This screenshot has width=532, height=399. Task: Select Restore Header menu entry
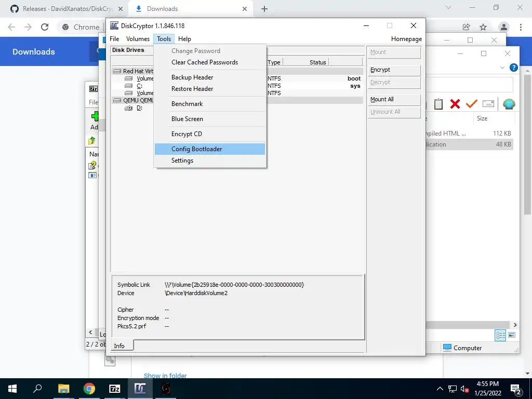pyautogui.click(x=210, y=89)
